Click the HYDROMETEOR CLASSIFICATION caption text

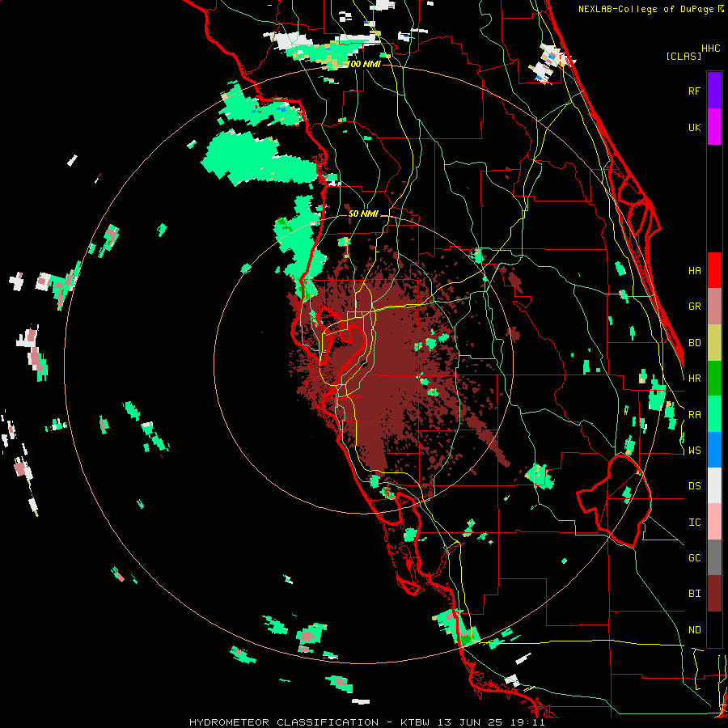pos(284,722)
